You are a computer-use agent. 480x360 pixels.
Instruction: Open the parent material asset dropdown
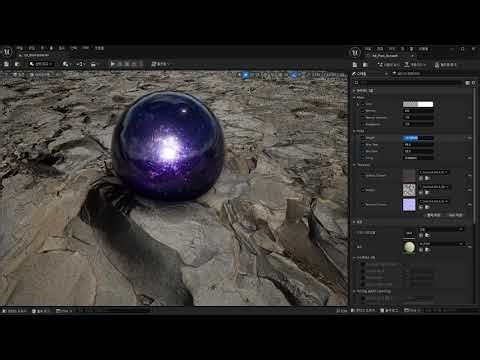(441, 244)
